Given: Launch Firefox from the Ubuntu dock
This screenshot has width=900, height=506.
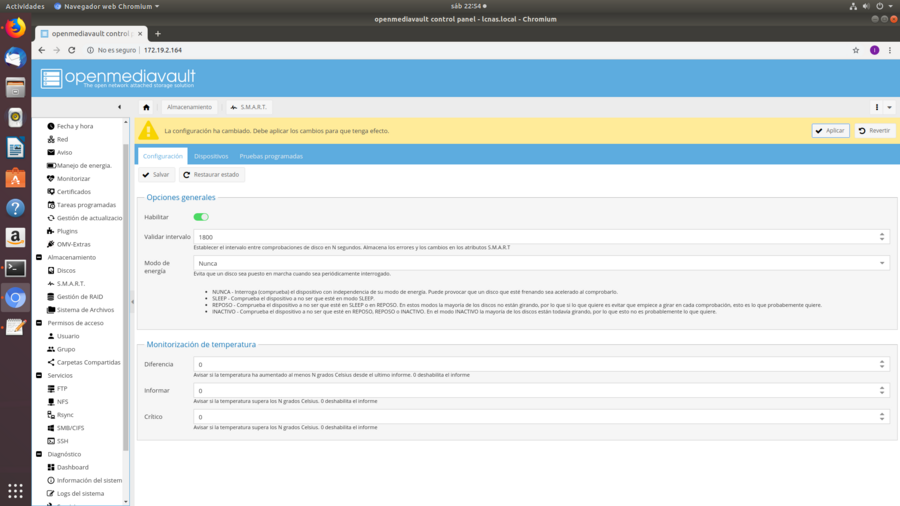Looking at the screenshot, I should [x=15, y=28].
